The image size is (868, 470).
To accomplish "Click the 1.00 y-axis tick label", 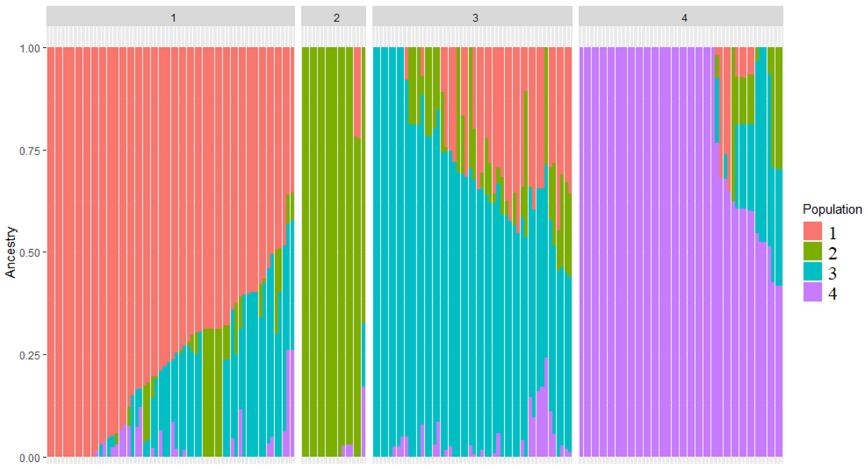I will (x=30, y=48).
